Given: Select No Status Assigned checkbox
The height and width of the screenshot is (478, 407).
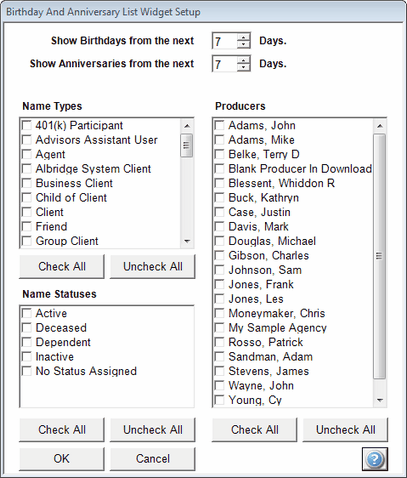Looking at the screenshot, I should (26, 371).
